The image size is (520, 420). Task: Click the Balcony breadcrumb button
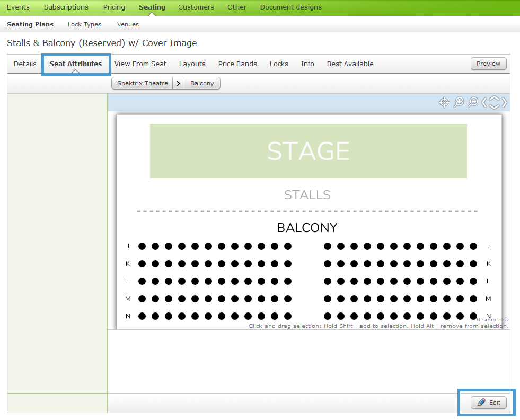(x=202, y=83)
